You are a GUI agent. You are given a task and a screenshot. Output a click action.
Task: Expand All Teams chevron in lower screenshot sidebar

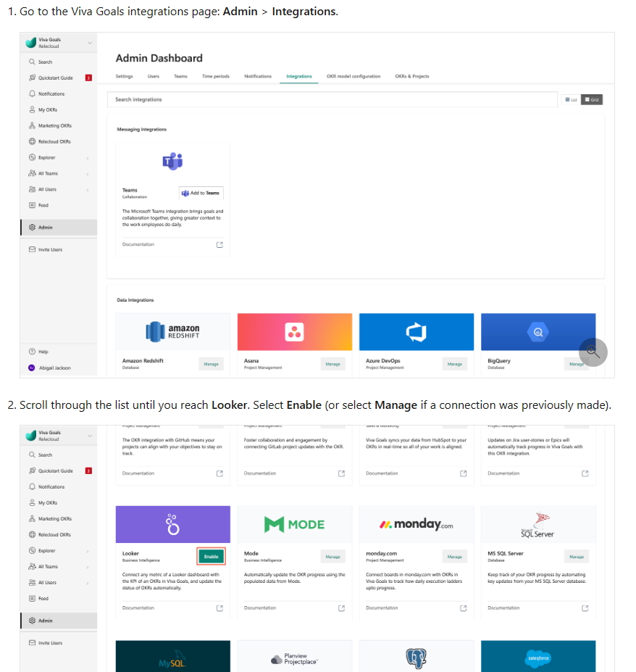pyautogui.click(x=88, y=567)
